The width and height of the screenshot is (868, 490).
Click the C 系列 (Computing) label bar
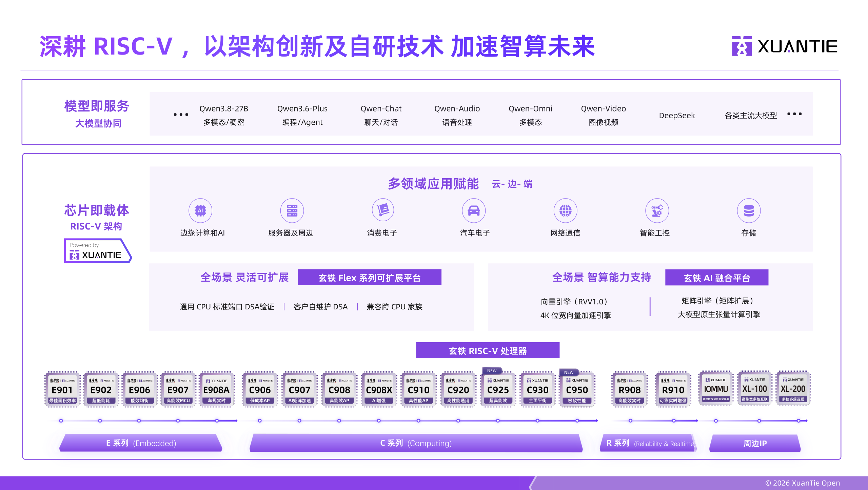coord(416,443)
